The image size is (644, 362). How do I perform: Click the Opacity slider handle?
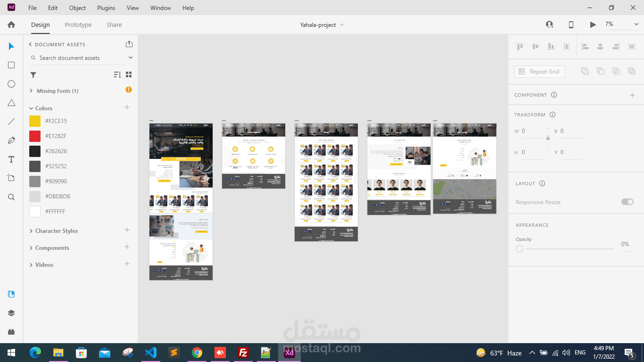[520, 249]
